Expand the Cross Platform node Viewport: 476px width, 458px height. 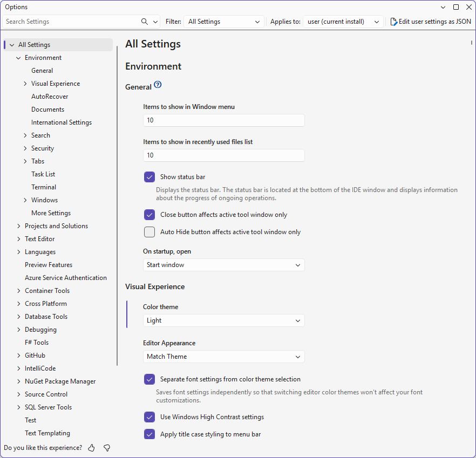click(18, 304)
